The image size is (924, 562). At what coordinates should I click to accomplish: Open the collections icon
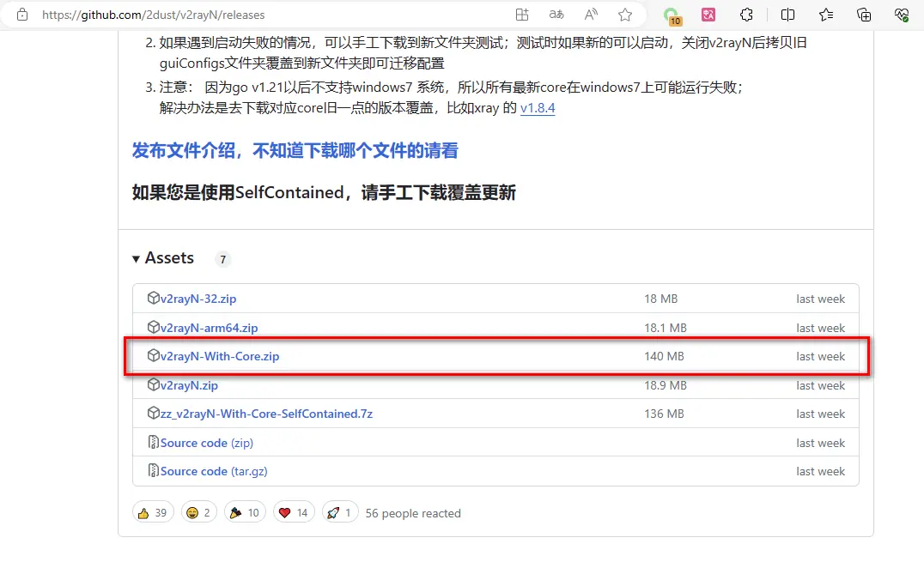[864, 15]
